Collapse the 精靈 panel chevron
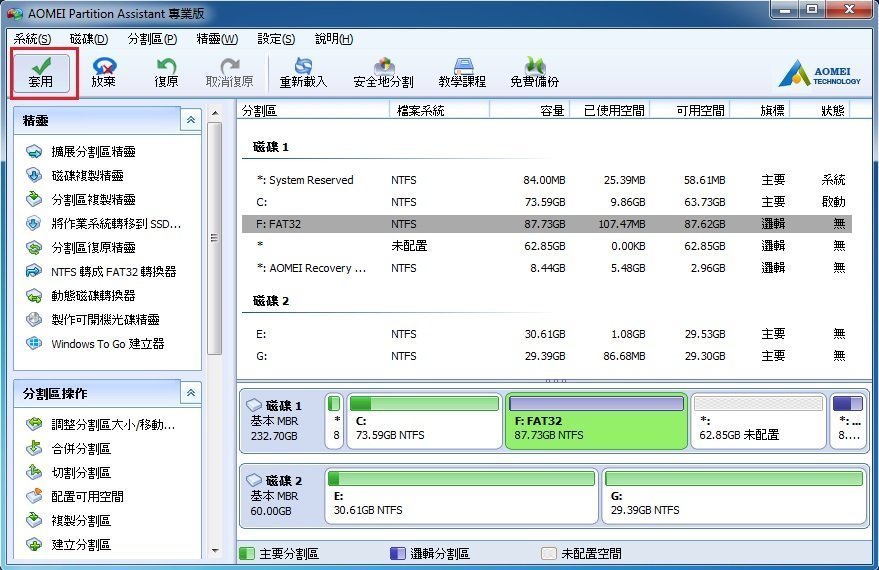The width and height of the screenshot is (879, 570). pos(191,120)
